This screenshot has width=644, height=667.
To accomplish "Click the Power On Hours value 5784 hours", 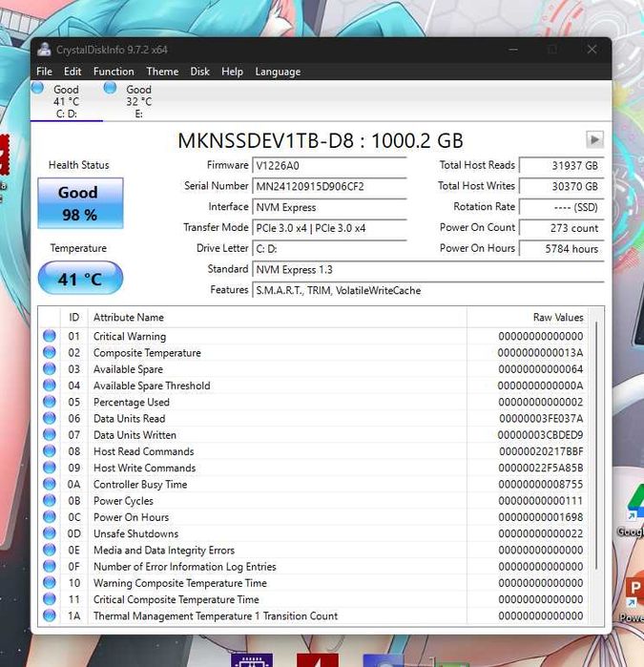I will [562, 249].
